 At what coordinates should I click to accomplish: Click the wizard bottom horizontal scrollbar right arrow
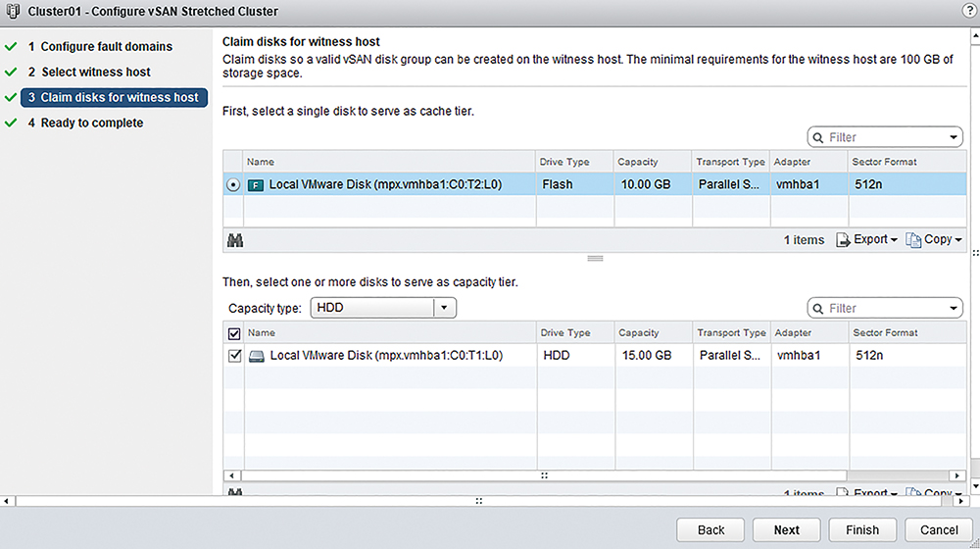(960, 502)
